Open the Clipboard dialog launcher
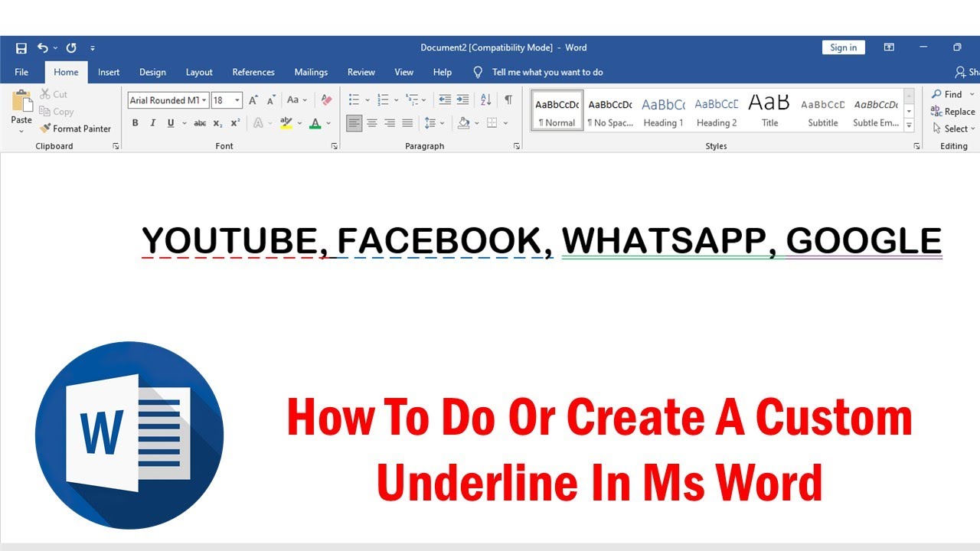The width and height of the screenshot is (980, 551). pyautogui.click(x=116, y=145)
